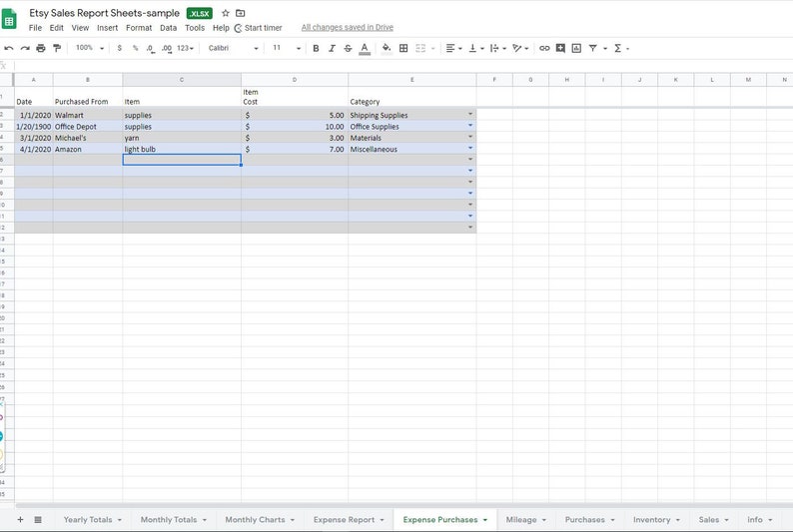Open the zoom 100% dropdown

tap(90, 48)
